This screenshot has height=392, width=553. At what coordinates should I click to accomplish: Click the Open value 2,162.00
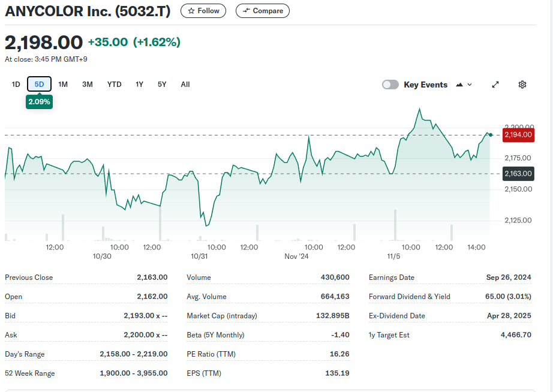pos(152,297)
